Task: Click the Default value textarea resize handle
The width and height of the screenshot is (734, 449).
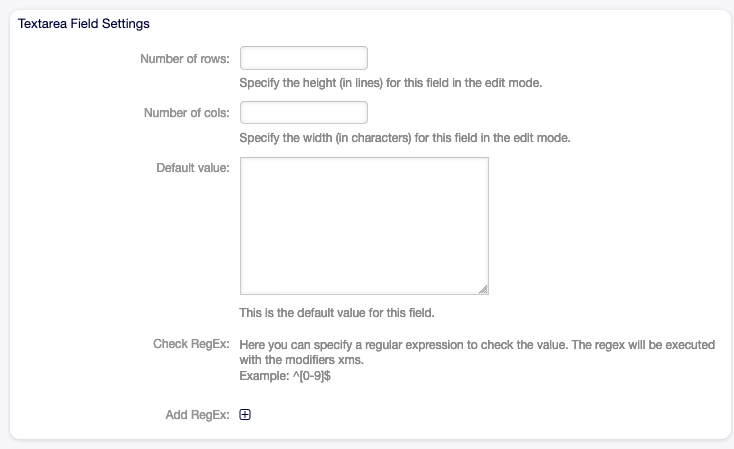Action: point(483,289)
